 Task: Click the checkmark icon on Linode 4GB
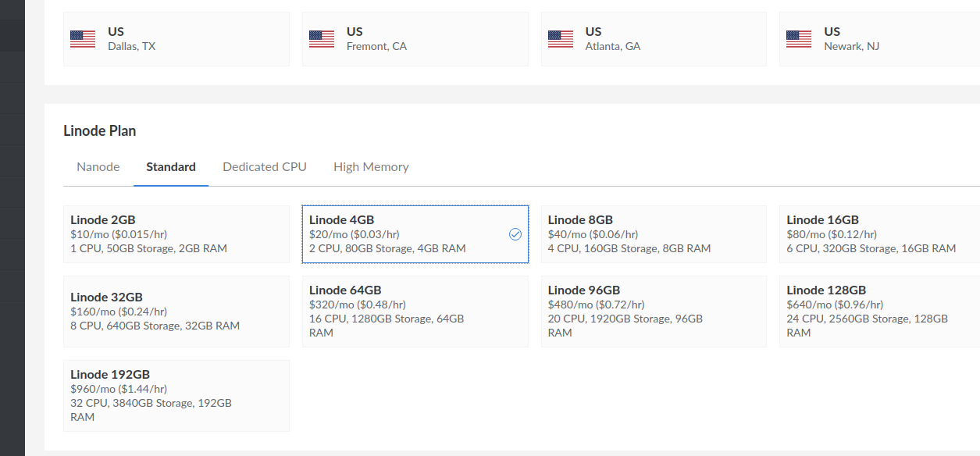click(515, 234)
